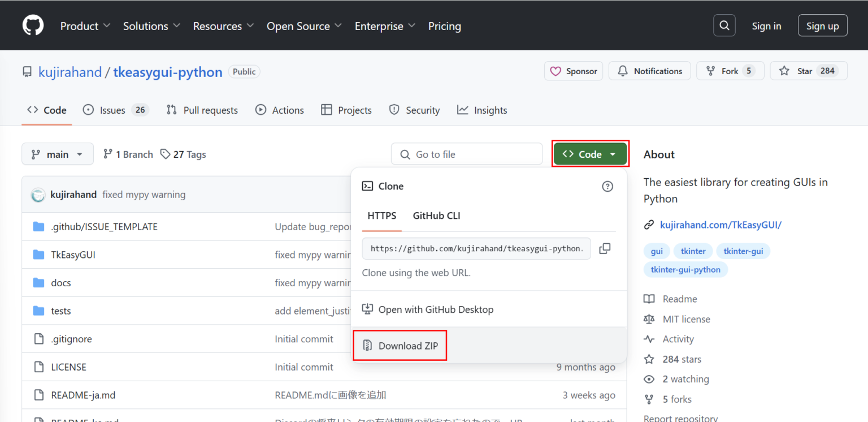Expand the Open Source navigation menu
The image size is (868, 422).
point(304,26)
